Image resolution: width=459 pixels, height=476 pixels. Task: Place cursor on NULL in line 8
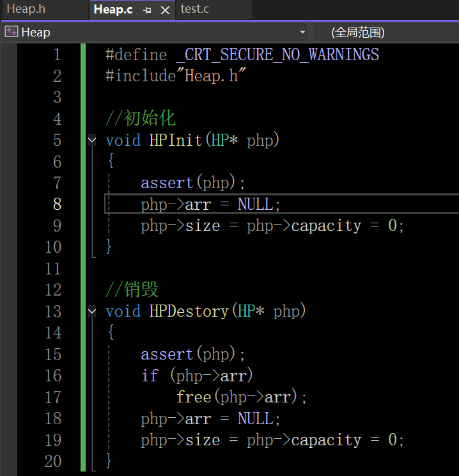(x=256, y=204)
